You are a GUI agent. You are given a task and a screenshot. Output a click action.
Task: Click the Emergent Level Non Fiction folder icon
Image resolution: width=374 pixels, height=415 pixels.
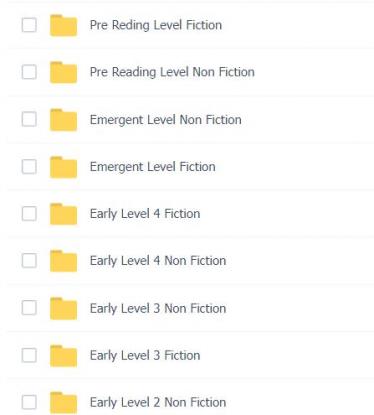(x=63, y=120)
